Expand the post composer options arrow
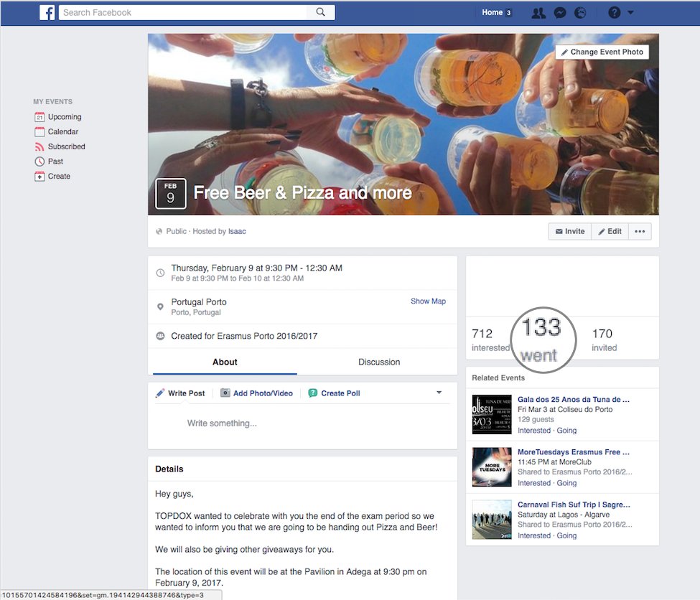The image size is (700, 600). coord(439,393)
